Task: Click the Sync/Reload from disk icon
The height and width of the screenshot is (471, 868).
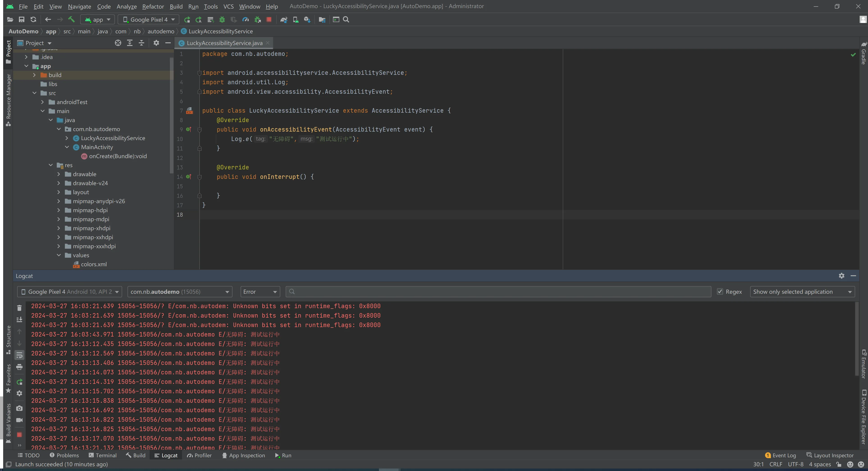Action: coord(33,20)
